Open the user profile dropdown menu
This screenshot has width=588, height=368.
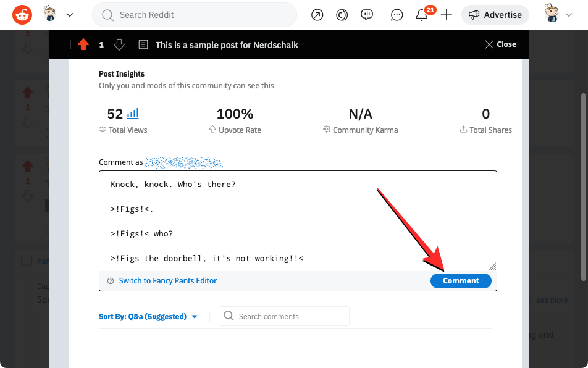click(x=559, y=15)
